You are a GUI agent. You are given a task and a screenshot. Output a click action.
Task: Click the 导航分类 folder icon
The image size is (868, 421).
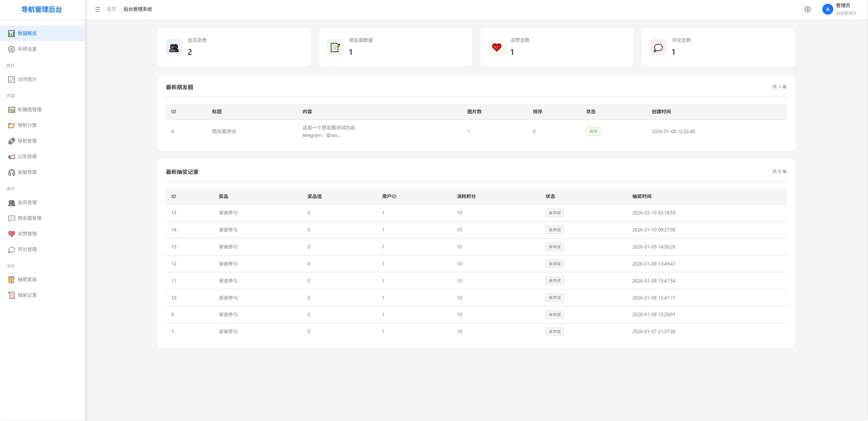pyautogui.click(x=12, y=125)
